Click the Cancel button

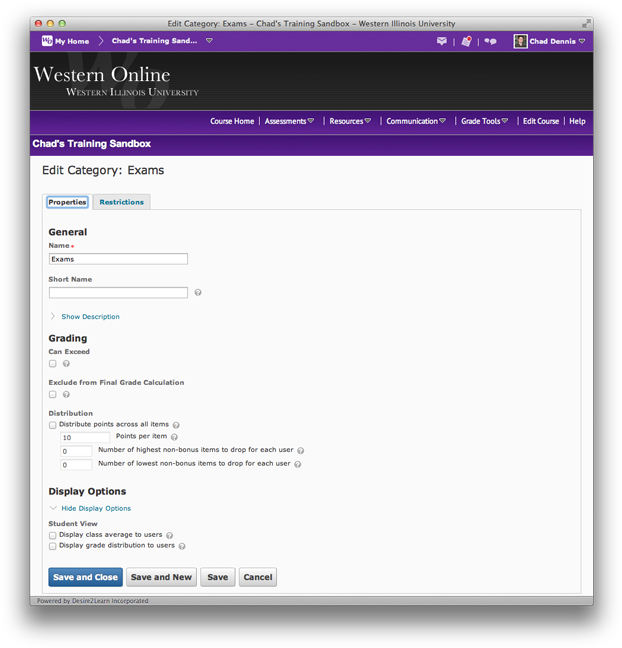pos(258,577)
